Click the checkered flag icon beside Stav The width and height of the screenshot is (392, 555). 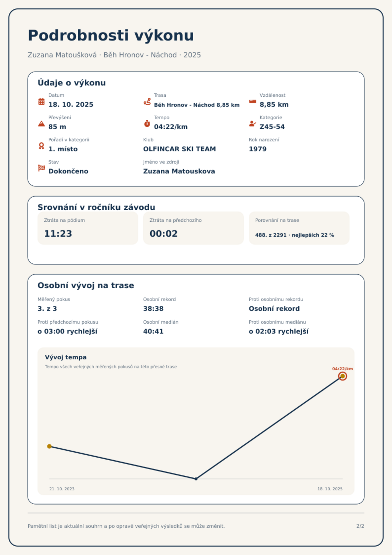coord(41,168)
